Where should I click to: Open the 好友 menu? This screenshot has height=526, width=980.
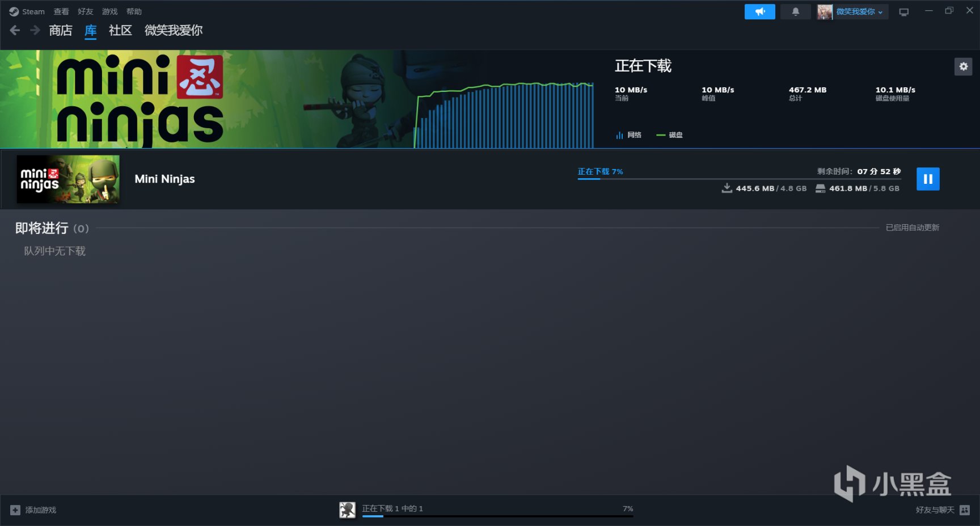click(x=86, y=11)
